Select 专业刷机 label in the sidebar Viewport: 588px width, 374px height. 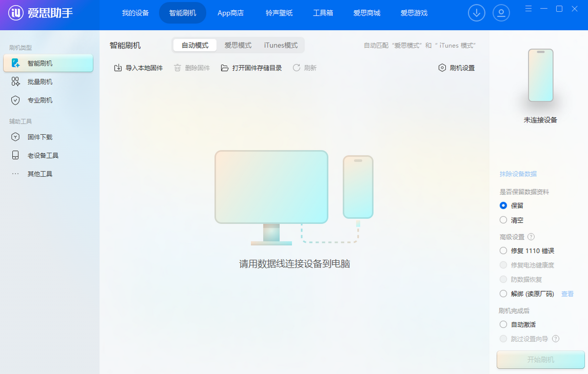[40, 100]
